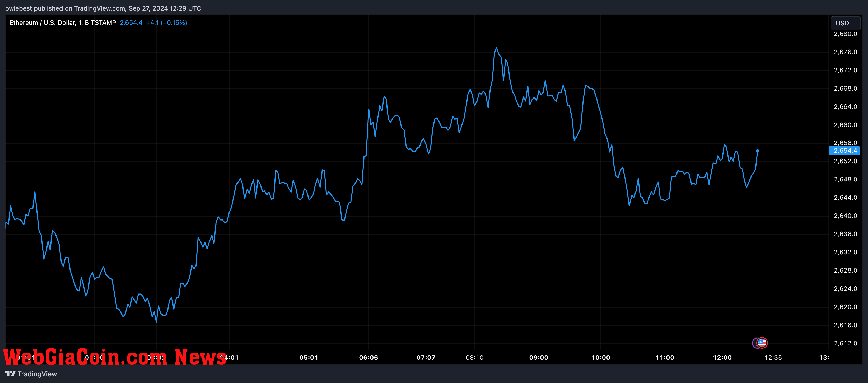The height and width of the screenshot is (383, 868).
Task: Click the 2,632.0 price axis label
Action: (845, 252)
